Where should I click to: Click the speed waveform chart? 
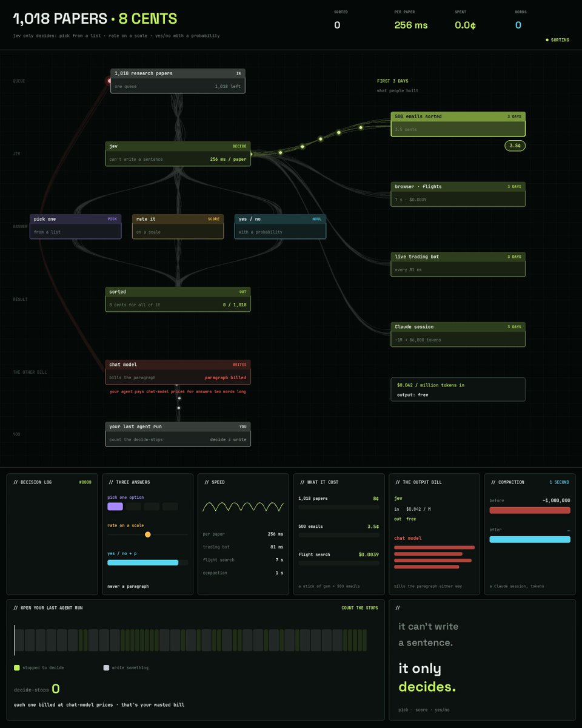click(x=243, y=507)
